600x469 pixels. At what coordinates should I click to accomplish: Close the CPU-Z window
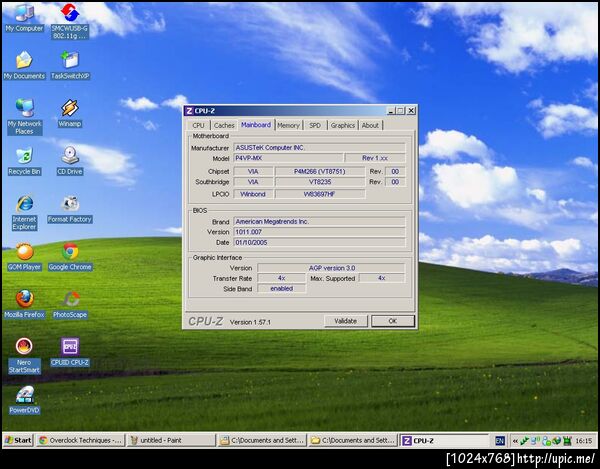[411, 111]
